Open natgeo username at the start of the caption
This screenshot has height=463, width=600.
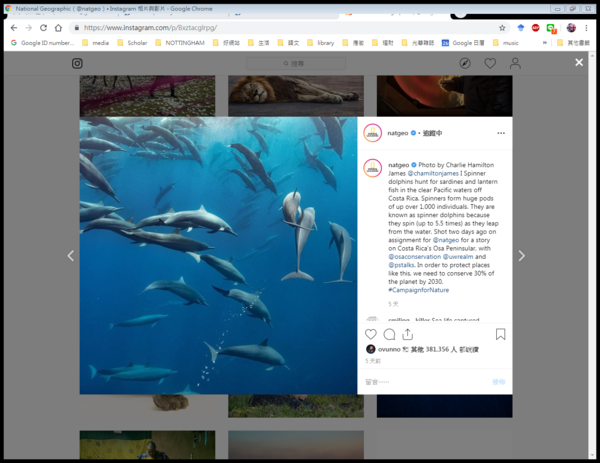[x=398, y=165]
